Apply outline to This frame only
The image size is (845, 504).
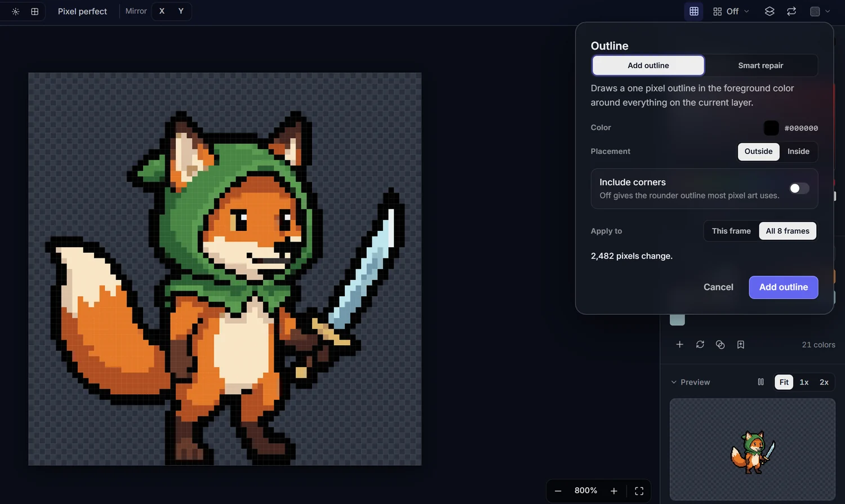click(731, 231)
